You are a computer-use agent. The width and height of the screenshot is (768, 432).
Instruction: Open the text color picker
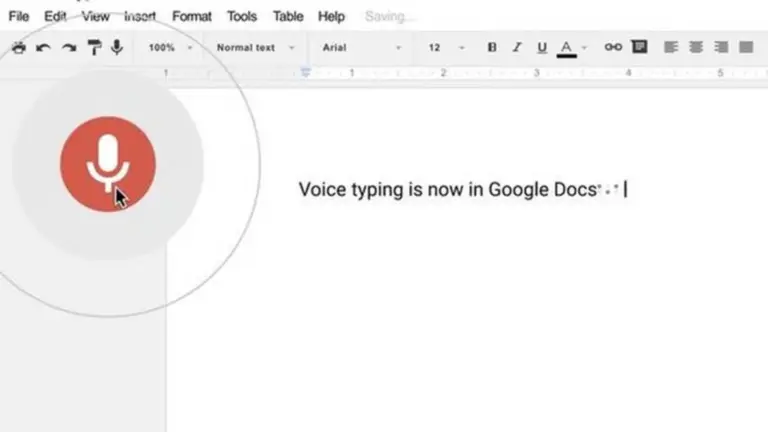567,48
